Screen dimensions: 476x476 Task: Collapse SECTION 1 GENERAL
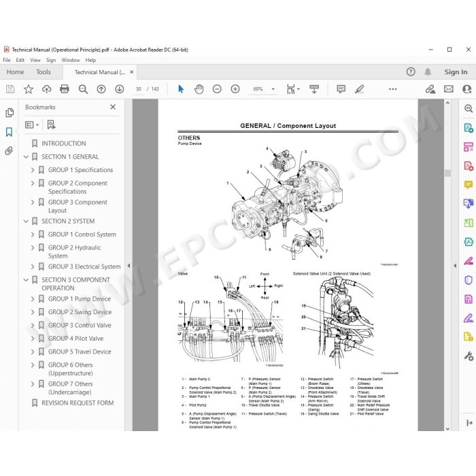26,156
